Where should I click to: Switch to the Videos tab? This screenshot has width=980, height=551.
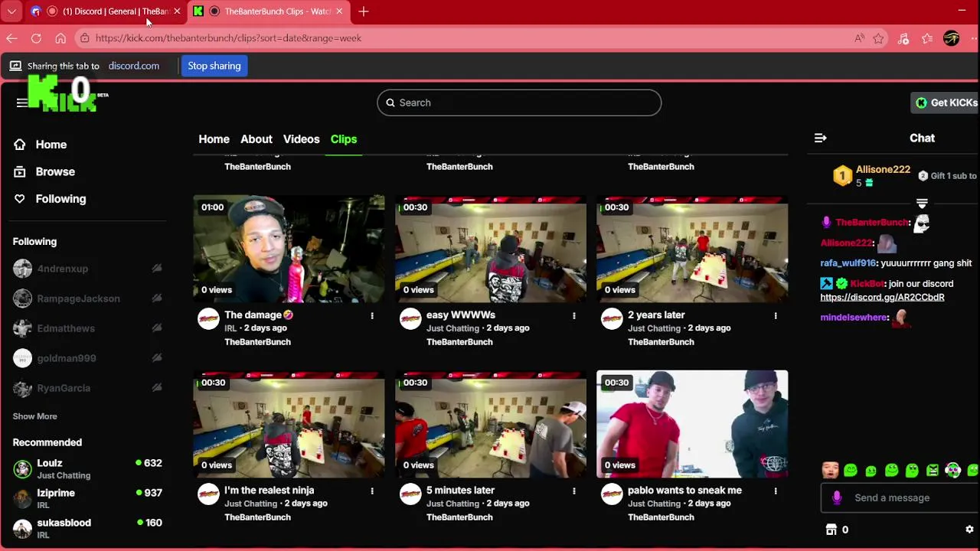(x=302, y=139)
